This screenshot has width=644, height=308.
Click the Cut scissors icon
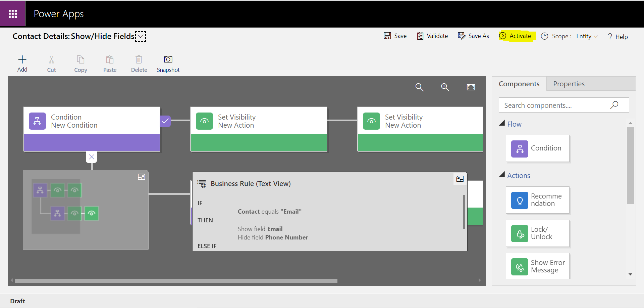(51, 60)
